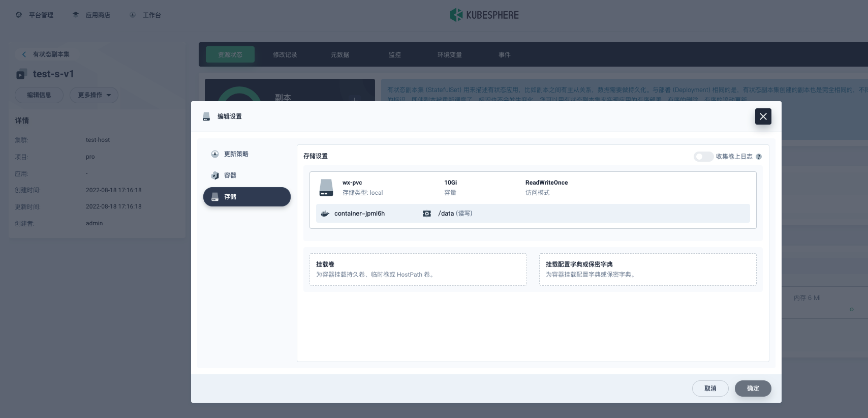Open 平台管理 in top navigation

(41, 15)
